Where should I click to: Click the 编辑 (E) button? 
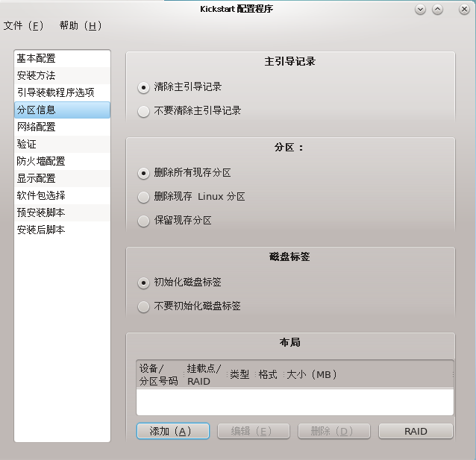point(254,431)
